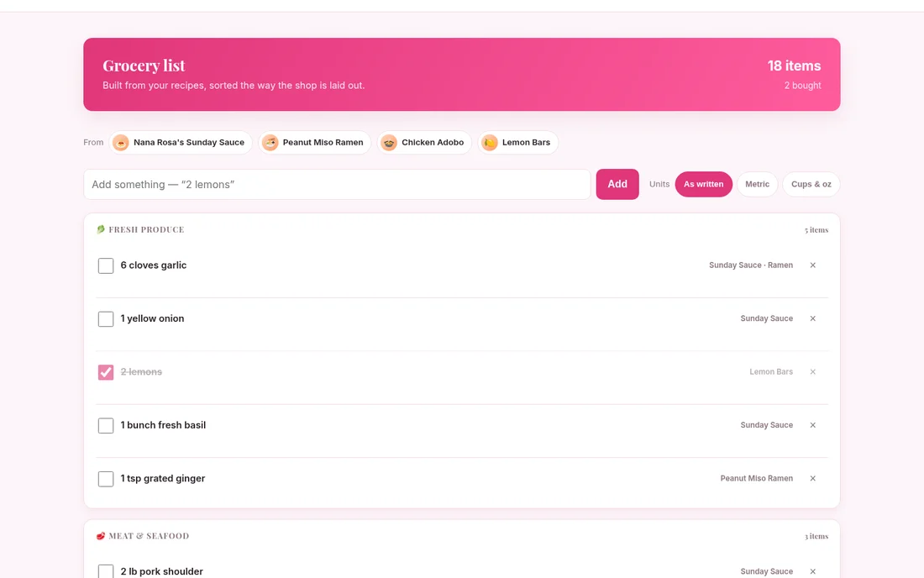This screenshot has height=578, width=924.
Task: Tick the 1 yellow onion checkbox
Action: tap(106, 318)
